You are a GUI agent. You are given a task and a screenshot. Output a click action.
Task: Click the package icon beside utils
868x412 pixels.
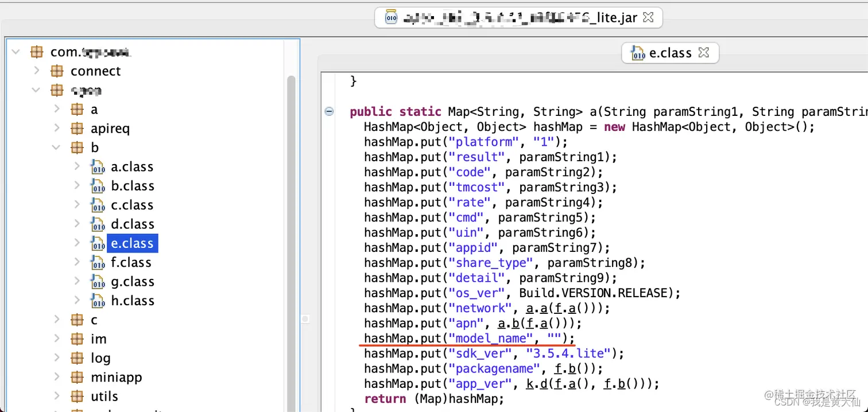[77, 397]
